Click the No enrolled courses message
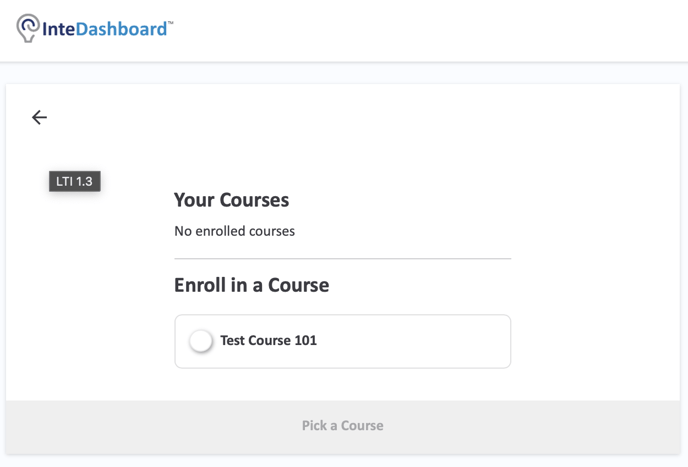The width and height of the screenshot is (688, 467). click(x=235, y=231)
